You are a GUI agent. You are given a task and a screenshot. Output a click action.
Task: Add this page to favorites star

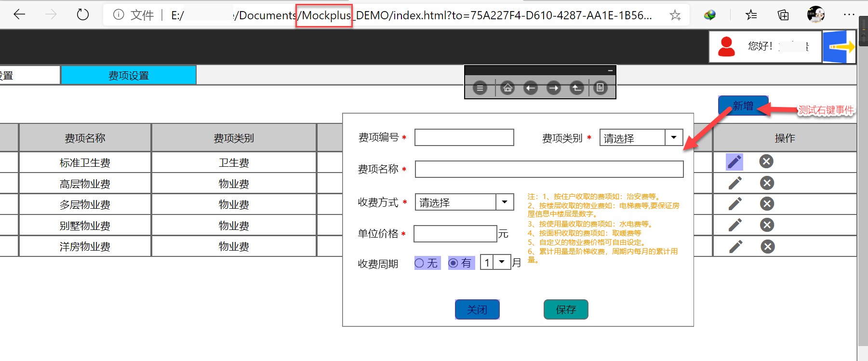[x=675, y=15]
